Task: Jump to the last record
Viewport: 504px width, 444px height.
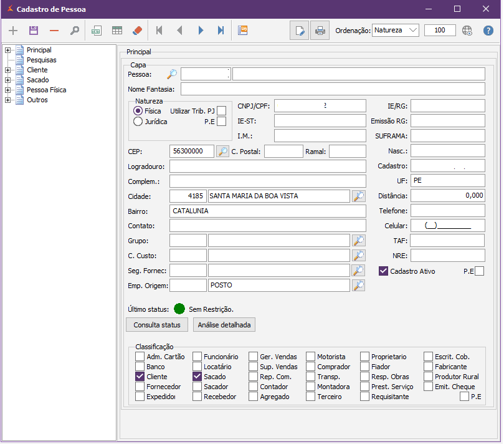Action: pyautogui.click(x=221, y=31)
